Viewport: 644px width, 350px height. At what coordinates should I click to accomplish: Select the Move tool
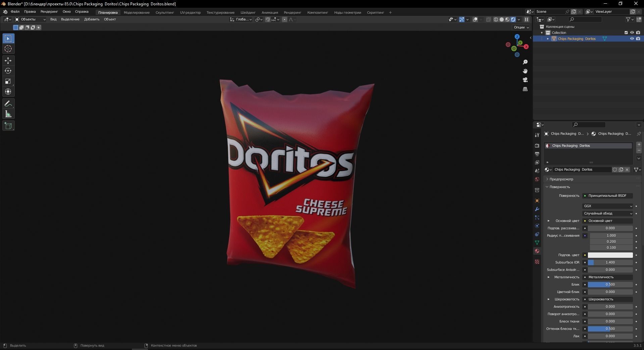8,61
